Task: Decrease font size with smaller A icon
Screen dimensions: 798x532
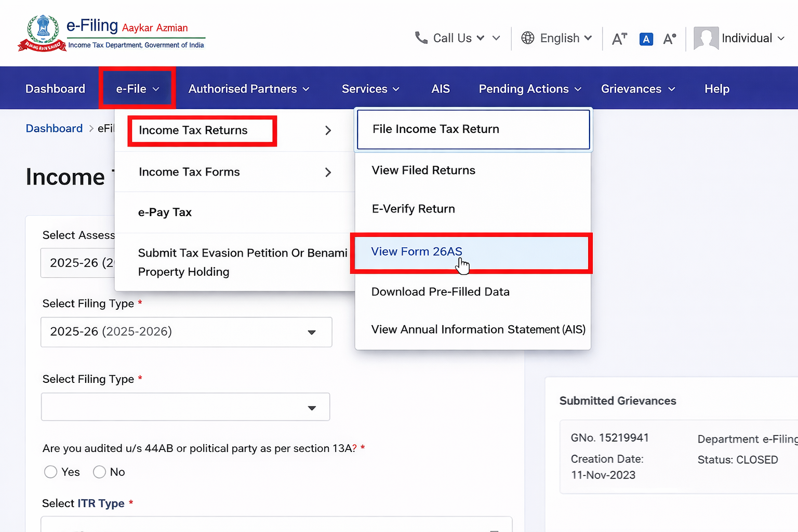Action: [x=619, y=38]
